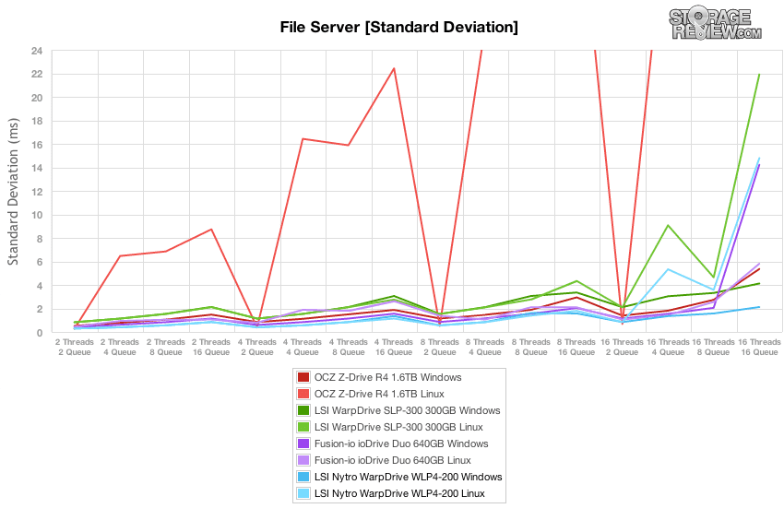Click x-axis label 8 Threads 4 Queue
The width and height of the screenshot is (784, 532).
[485, 347]
